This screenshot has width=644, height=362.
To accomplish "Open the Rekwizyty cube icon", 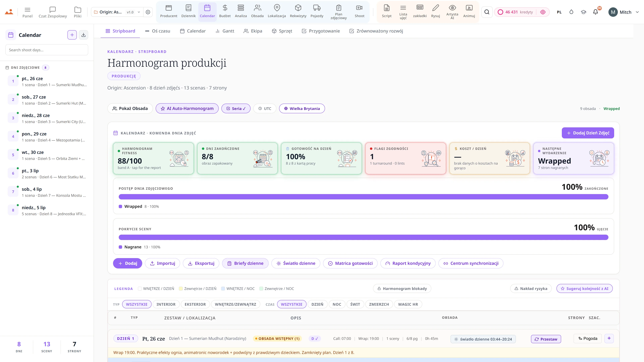I will pos(298,8).
